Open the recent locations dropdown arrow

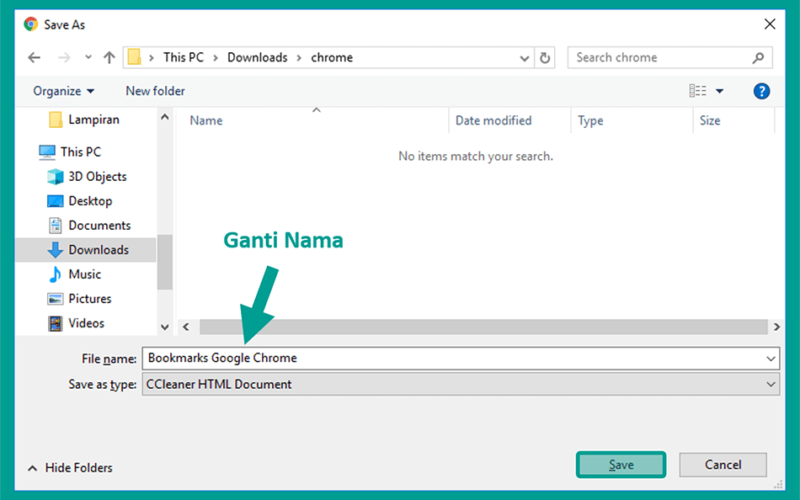click(x=88, y=57)
